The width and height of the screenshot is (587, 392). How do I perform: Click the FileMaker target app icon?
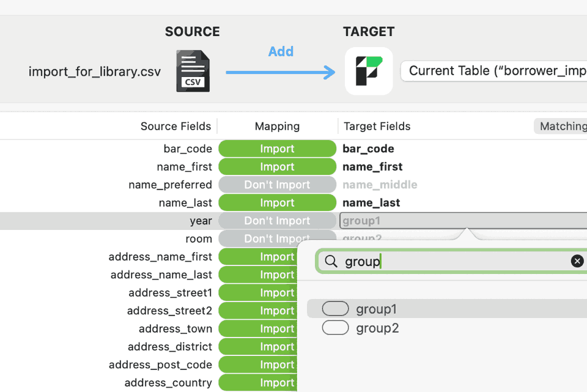[369, 71]
